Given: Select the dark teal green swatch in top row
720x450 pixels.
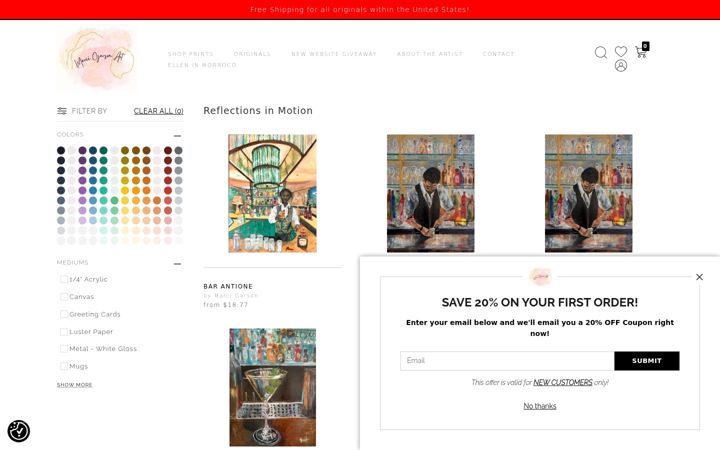Looking at the screenshot, I should pyautogui.click(x=103, y=150).
